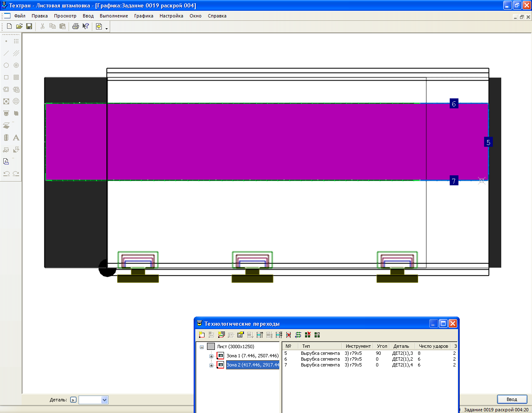Expand the Зона 1 tree node
532x413 pixels.
pyautogui.click(x=211, y=356)
